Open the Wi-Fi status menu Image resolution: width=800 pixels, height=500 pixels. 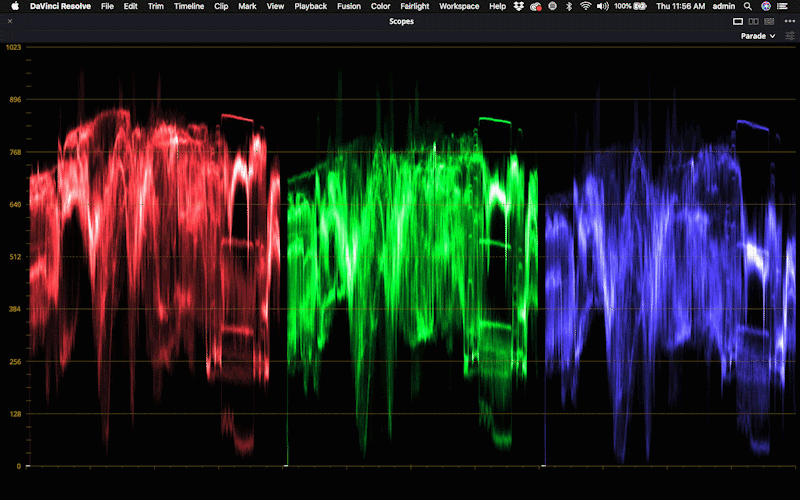[585, 6]
